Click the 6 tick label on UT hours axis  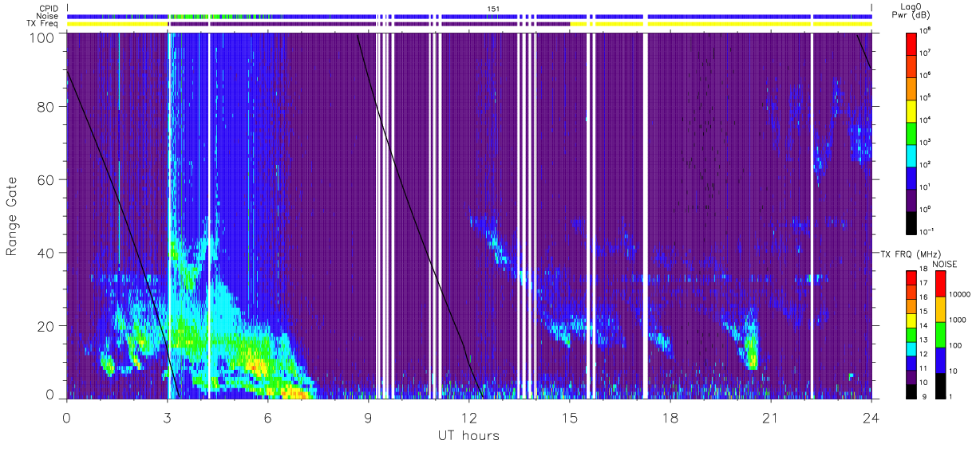[x=268, y=417]
